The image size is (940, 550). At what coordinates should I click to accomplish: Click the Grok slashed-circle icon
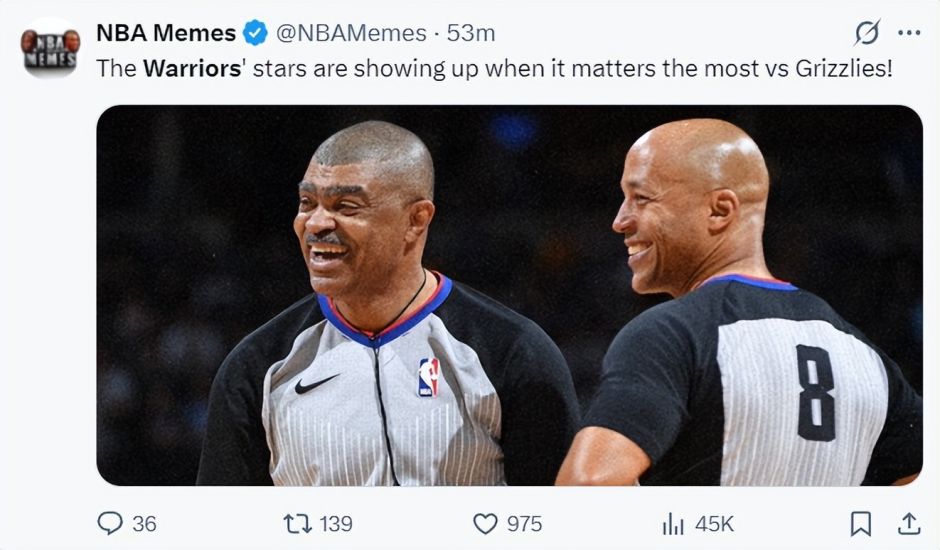pyautogui.click(x=867, y=33)
